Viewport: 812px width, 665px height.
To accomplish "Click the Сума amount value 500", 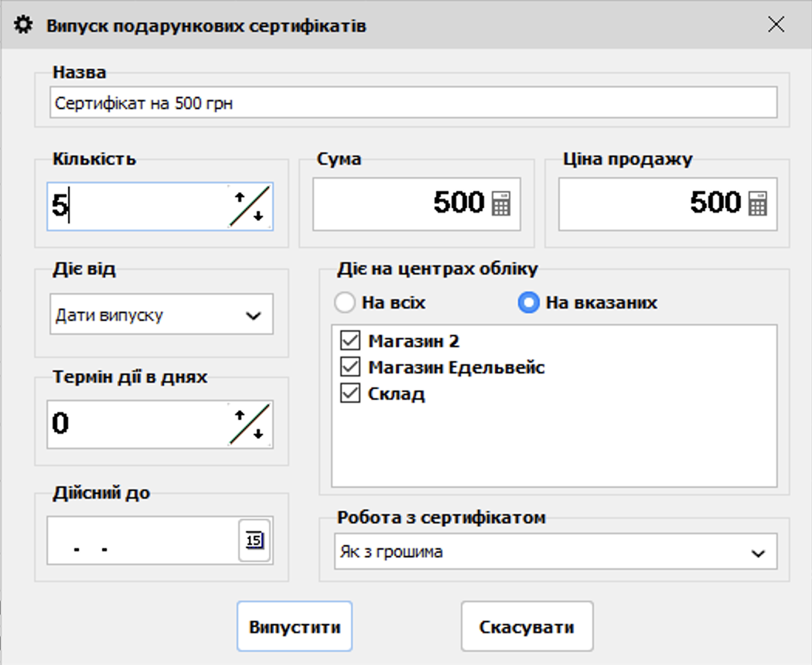I will point(458,203).
